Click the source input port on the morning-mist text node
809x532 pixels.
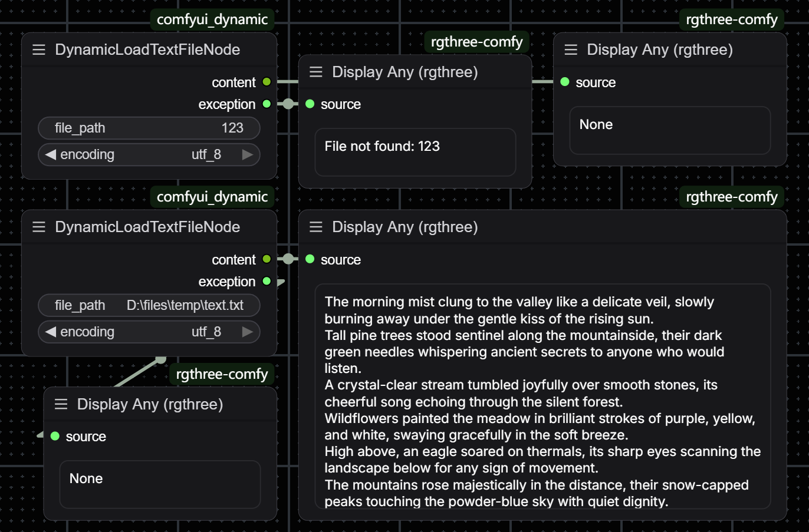coord(310,259)
